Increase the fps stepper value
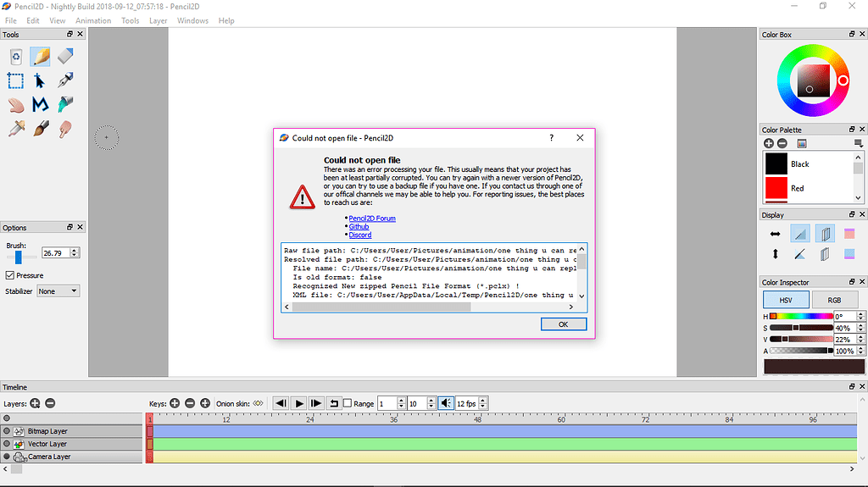This screenshot has height=487, width=868. click(x=482, y=401)
